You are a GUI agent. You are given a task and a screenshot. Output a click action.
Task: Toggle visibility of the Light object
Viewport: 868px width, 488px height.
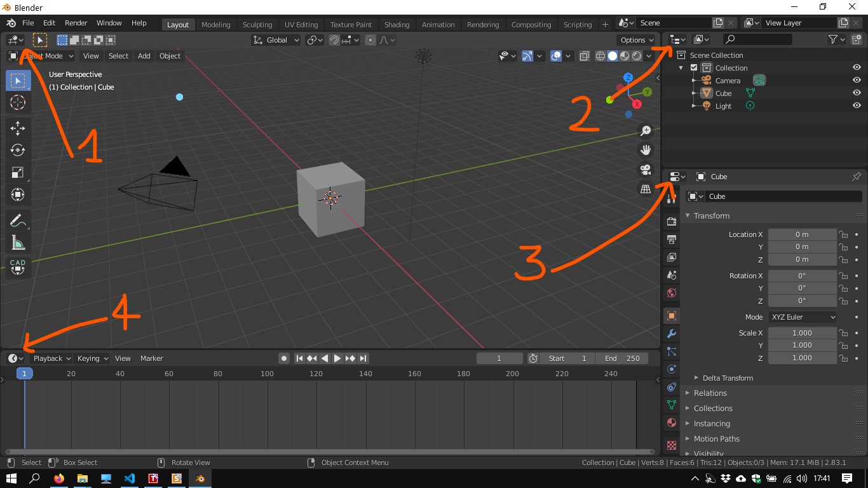(x=857, y=106)
